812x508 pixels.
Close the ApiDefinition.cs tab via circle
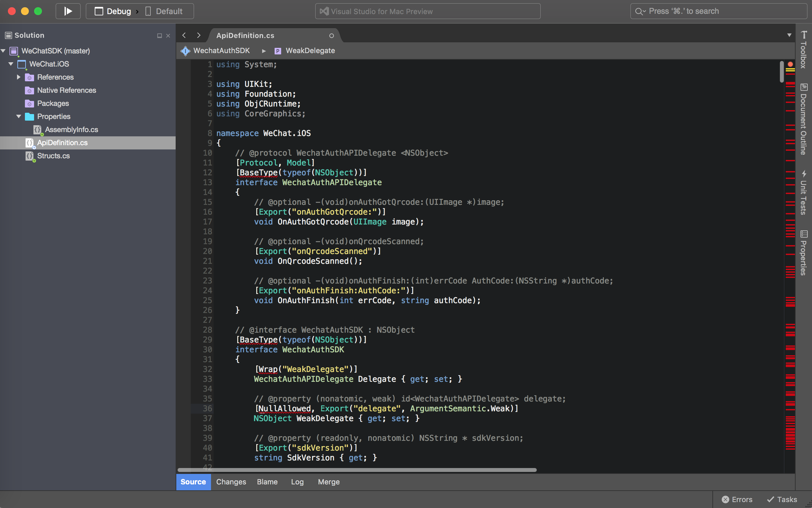pos(331,36)
